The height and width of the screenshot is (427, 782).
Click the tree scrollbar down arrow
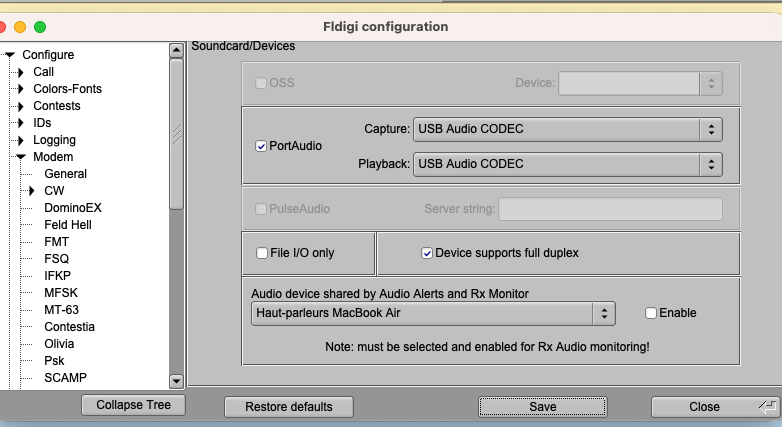[x=176, y=381]
